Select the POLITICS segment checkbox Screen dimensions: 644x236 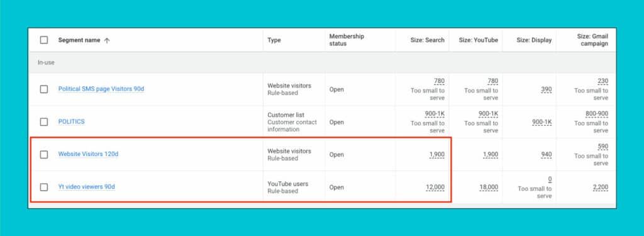[x=44, y=121]
